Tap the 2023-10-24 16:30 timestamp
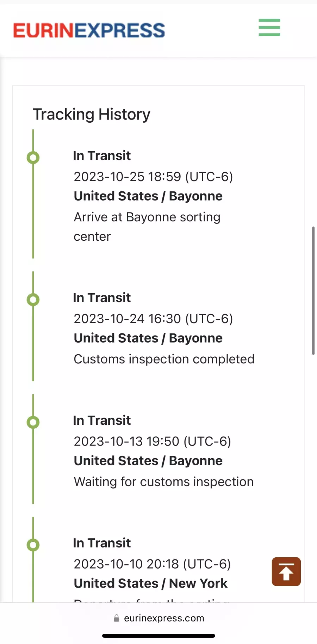 click(x=153, y=319)
